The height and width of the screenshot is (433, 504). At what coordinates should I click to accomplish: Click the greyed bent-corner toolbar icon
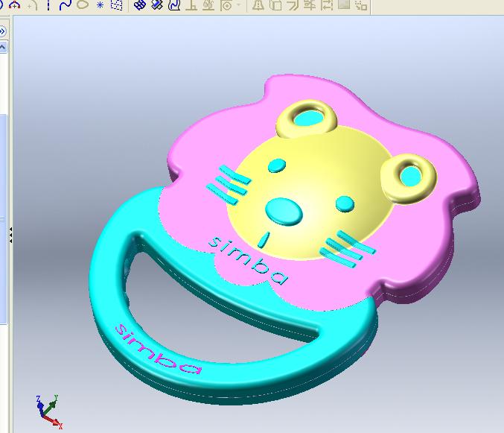click(293, 4)
